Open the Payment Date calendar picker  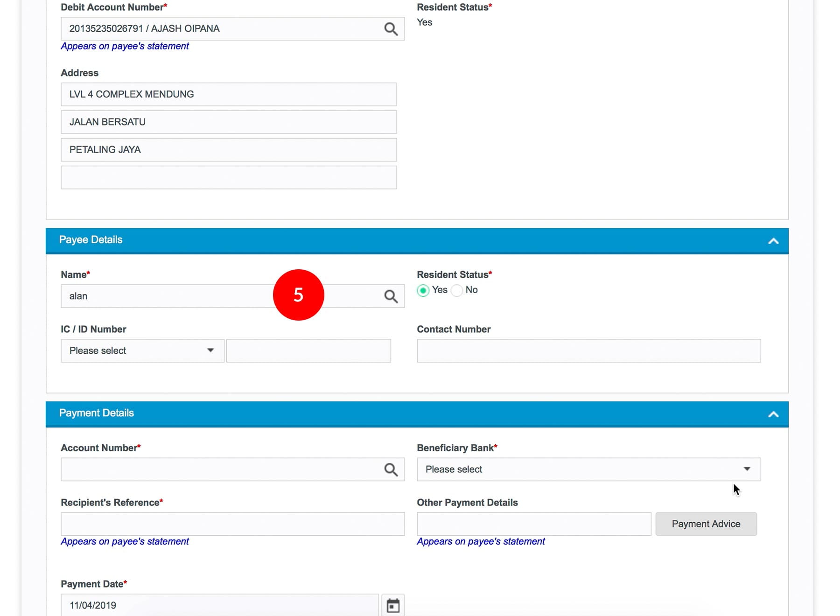393,605
